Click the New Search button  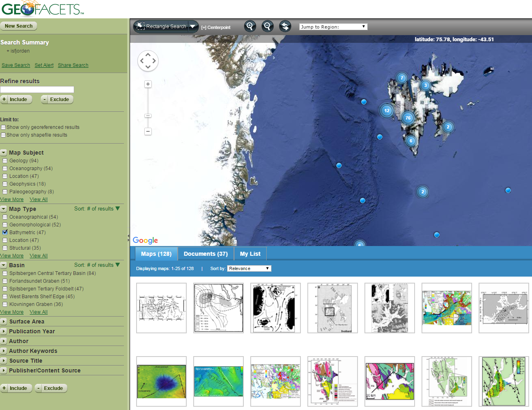(19, 26)
